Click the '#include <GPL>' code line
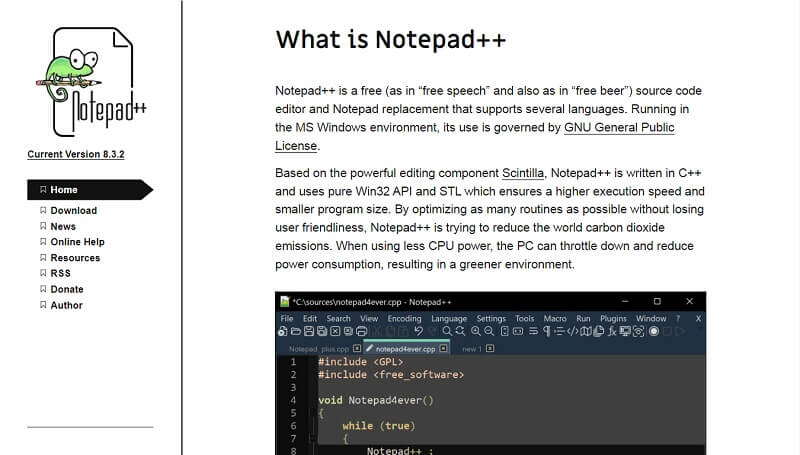800x455 pixels. pyautogui.click(x=361, y=362)
